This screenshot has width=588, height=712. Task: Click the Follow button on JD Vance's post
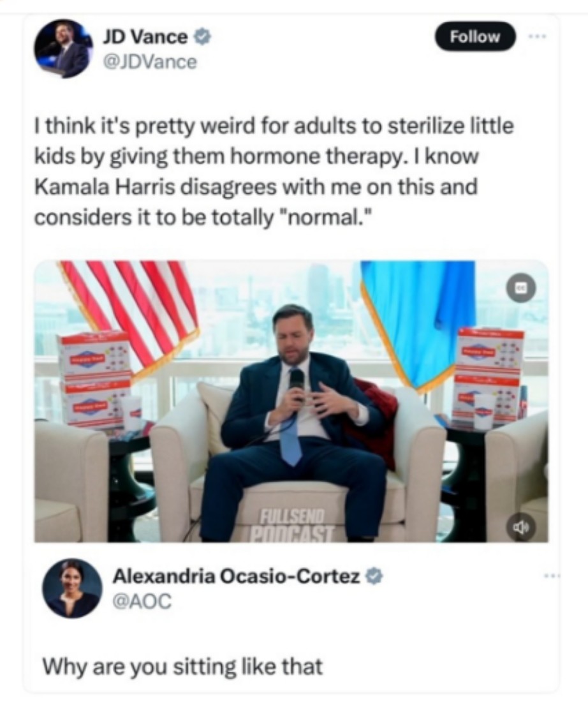[475, 36]
